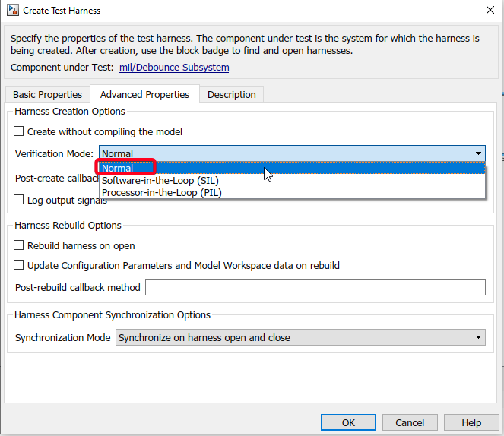The image size is (504, 436).
Task: Click the Post-rebuild callback method field
Action: pyautogui.click(x=315, y=287)
